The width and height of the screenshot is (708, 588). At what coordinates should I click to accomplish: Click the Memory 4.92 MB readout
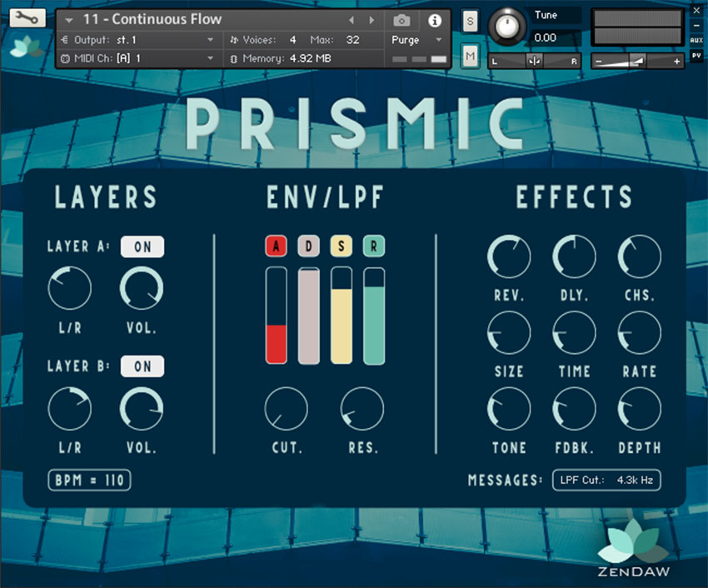click(310, 58)
